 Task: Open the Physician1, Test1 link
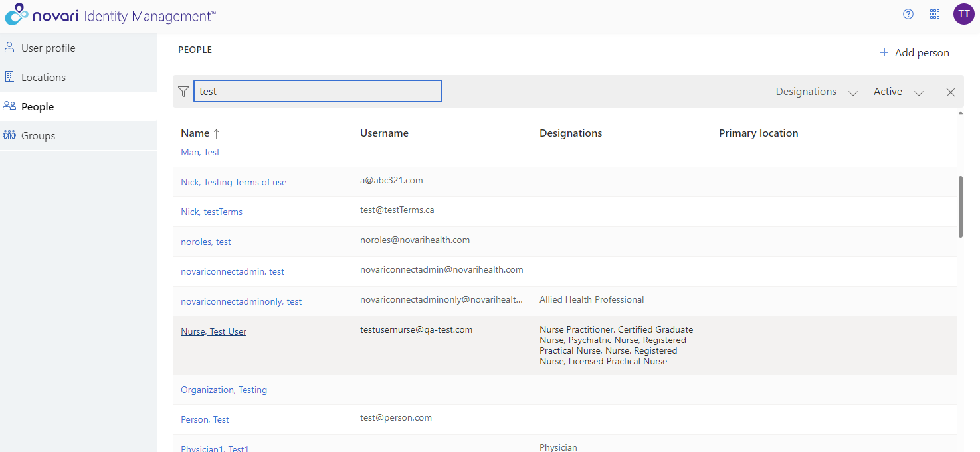click(215, 448)
